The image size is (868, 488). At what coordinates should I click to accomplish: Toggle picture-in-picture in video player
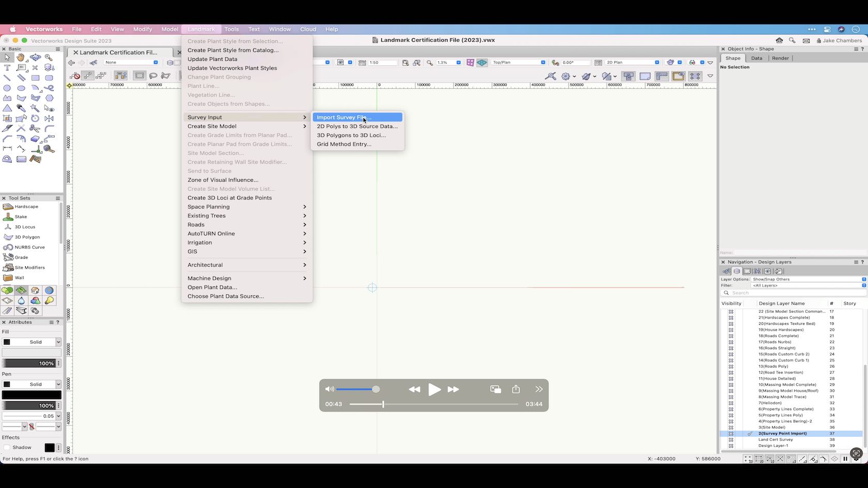coord(495,389)
